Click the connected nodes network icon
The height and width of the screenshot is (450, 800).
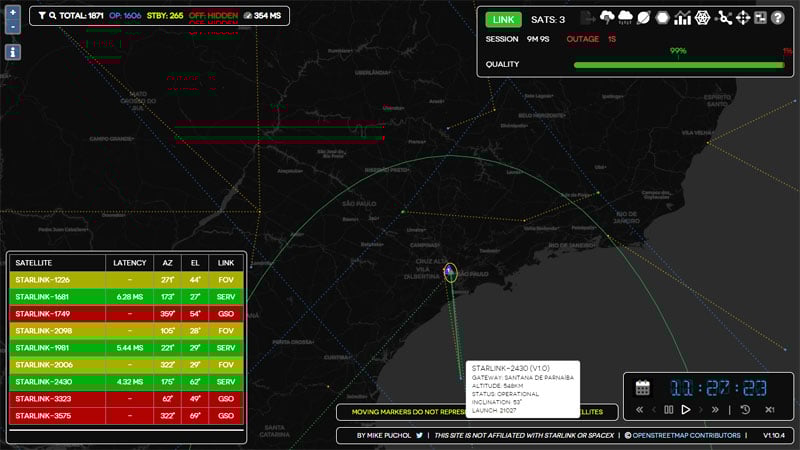pos(723,18)
